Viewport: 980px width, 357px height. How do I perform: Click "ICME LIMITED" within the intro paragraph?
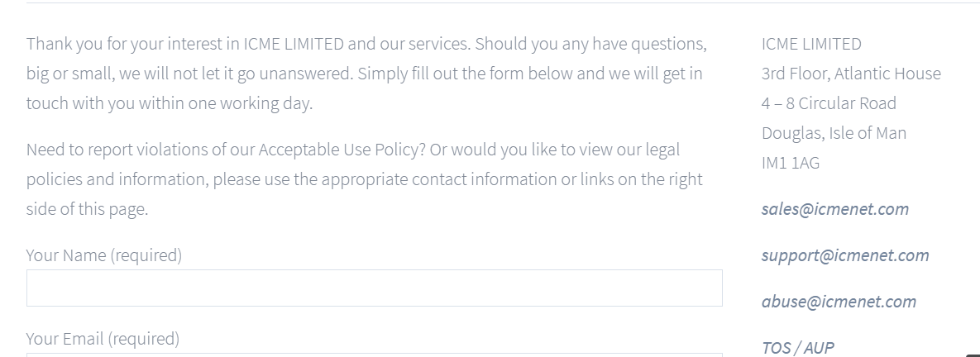294,45
